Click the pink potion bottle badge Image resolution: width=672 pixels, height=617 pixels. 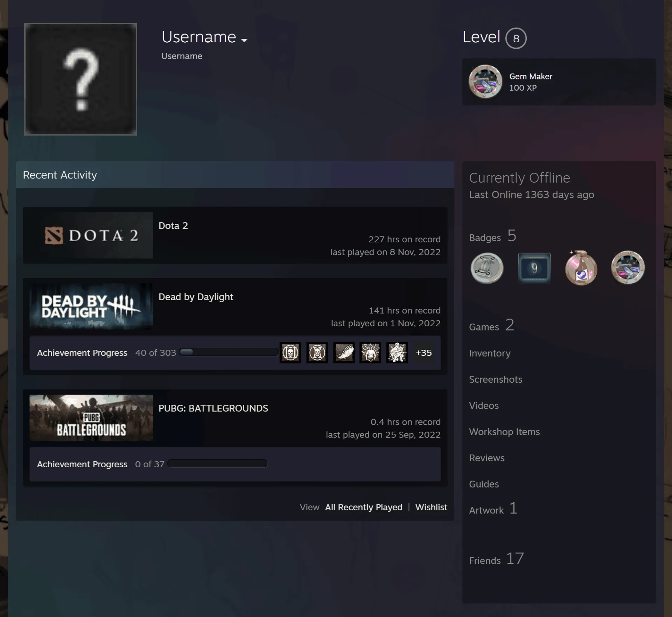click(581, 268)
